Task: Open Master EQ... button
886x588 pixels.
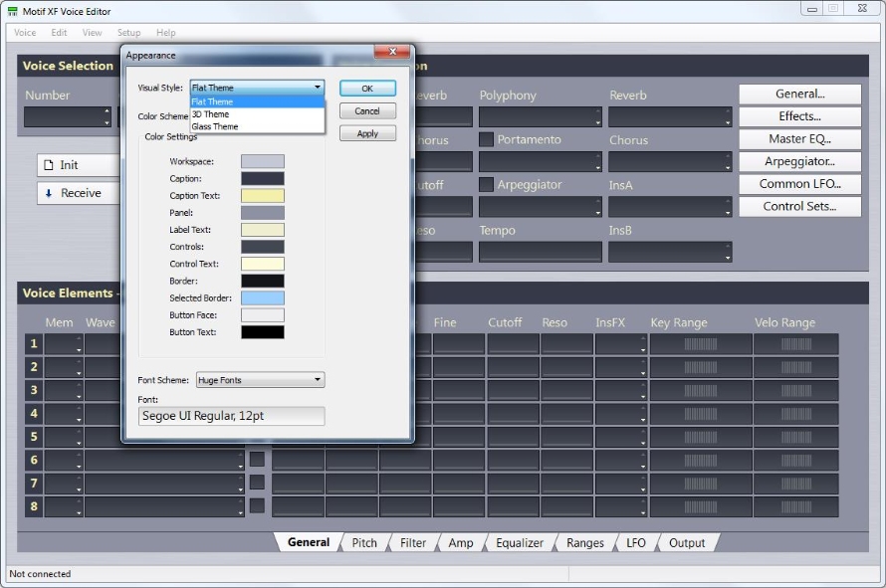Action: point(800,139)
